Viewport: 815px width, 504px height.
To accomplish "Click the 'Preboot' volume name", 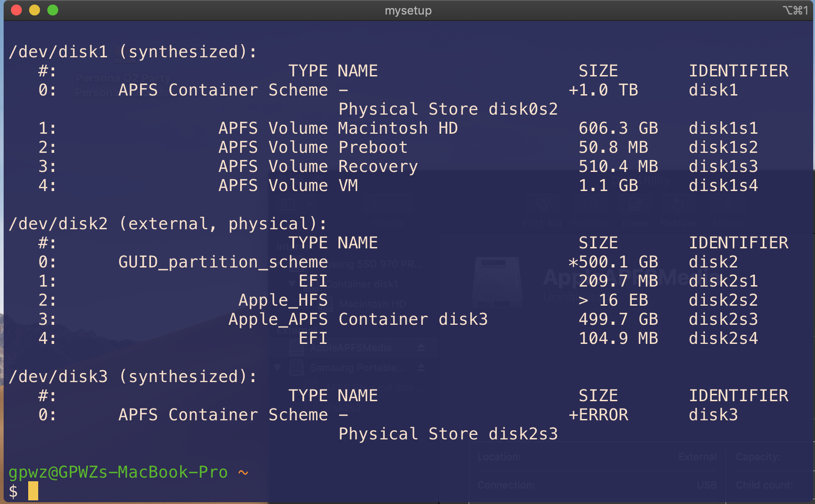I will pyautogui.click(x=373, y=147).
